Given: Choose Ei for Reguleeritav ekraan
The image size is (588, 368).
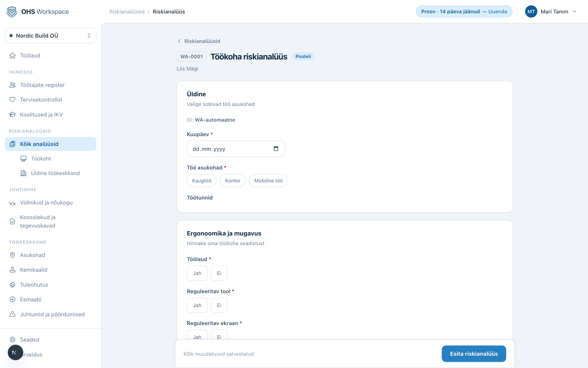Looking at the screenshot, I should 219,335.
